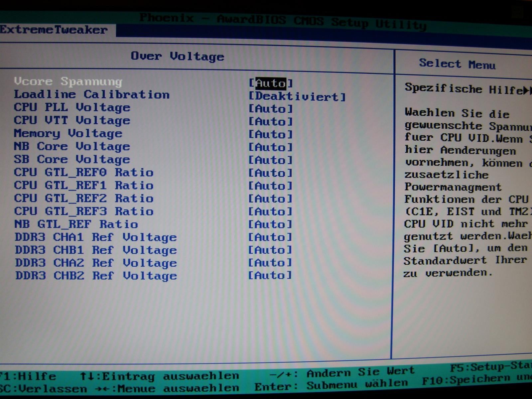Viewport: 532px width, 399px height.
Task: Open the DDR3 CHB2 Ref Voltage Auto value
Action: click(x=271, y=275)
